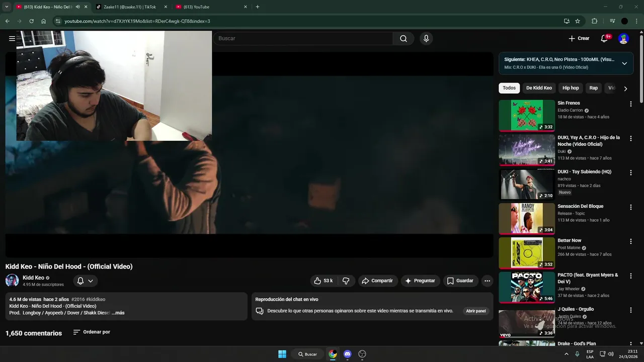The image size is (644, 362).
Task: Install app icon in address bar
Action: point(567,21)
